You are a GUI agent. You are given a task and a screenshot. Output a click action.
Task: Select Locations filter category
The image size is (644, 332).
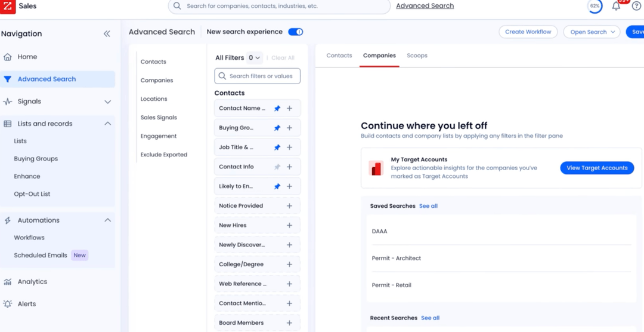[154, 99]
